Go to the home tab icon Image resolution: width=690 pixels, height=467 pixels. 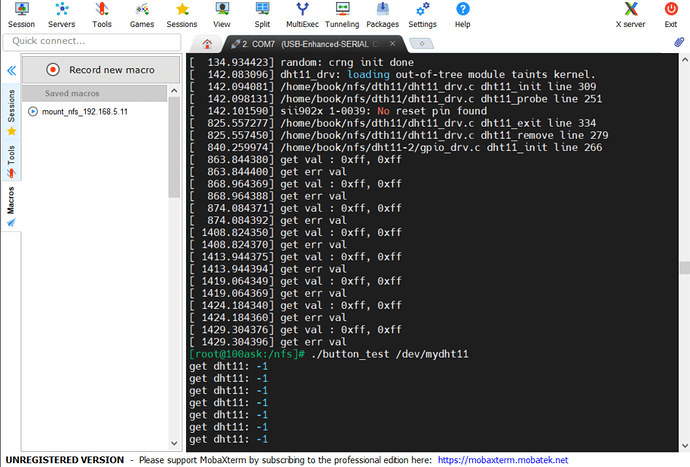coord(207,44)
